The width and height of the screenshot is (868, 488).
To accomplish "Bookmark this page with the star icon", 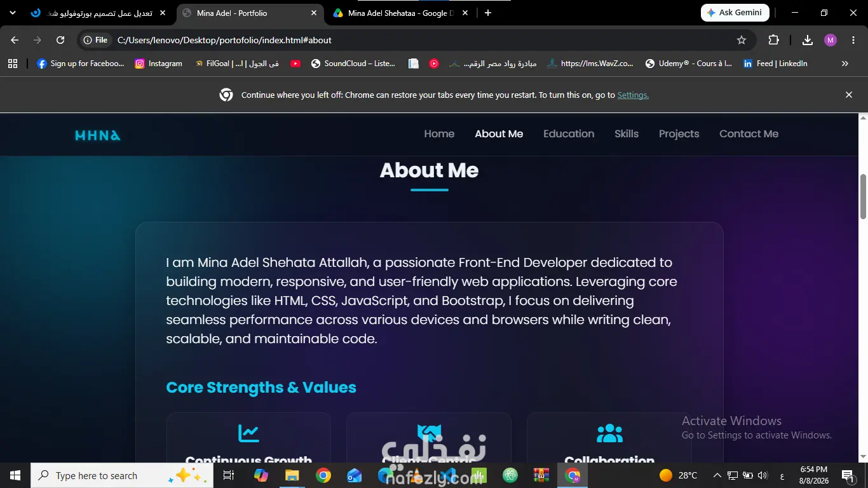I will (742, 40).
